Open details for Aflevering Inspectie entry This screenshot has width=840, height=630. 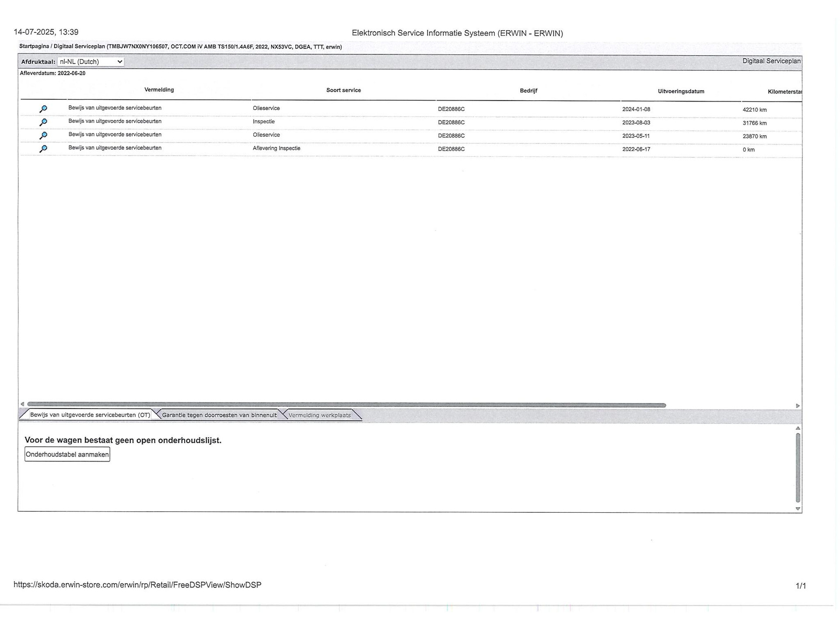point(43,149)
